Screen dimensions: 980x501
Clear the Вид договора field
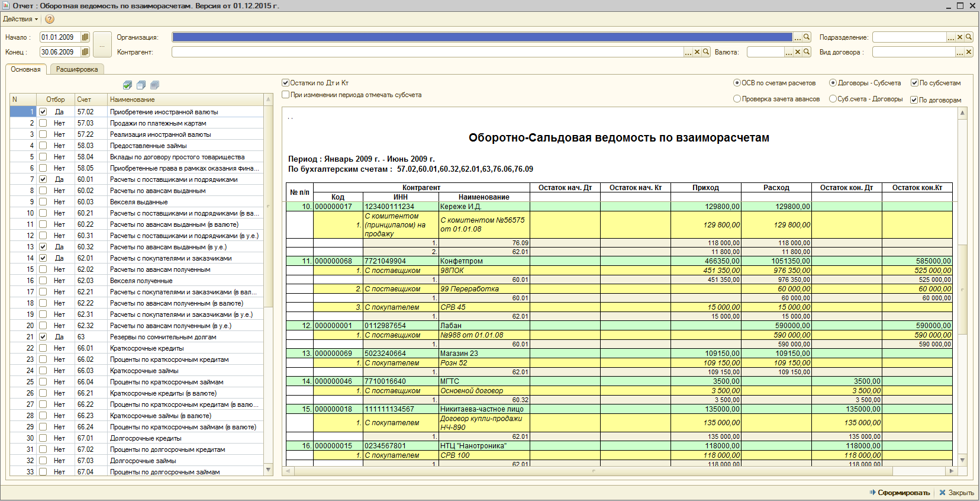pyautogui.click(x=969, y=52)
